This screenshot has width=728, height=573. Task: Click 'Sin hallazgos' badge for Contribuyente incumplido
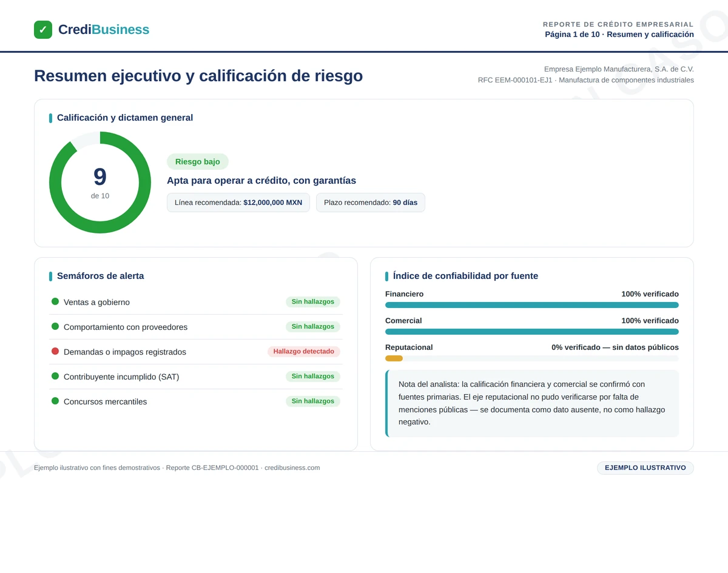pos(313,377)
